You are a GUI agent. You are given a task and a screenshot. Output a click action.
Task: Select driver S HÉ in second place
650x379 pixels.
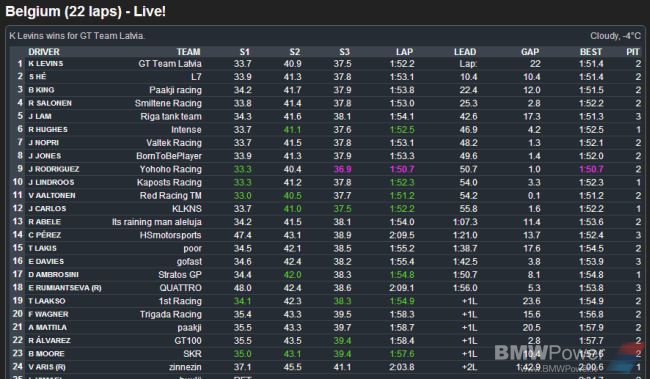[37, 77]
